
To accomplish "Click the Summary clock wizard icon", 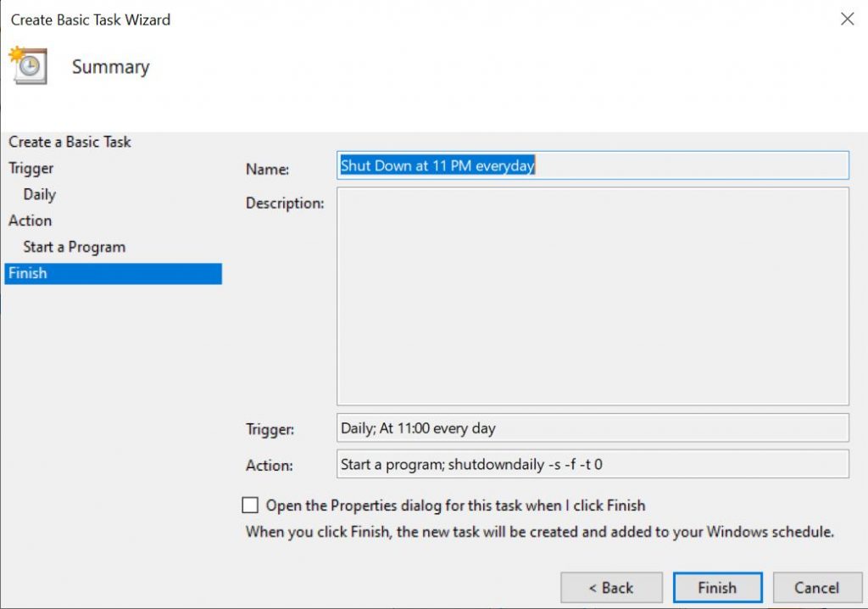I will pos(28,65).
